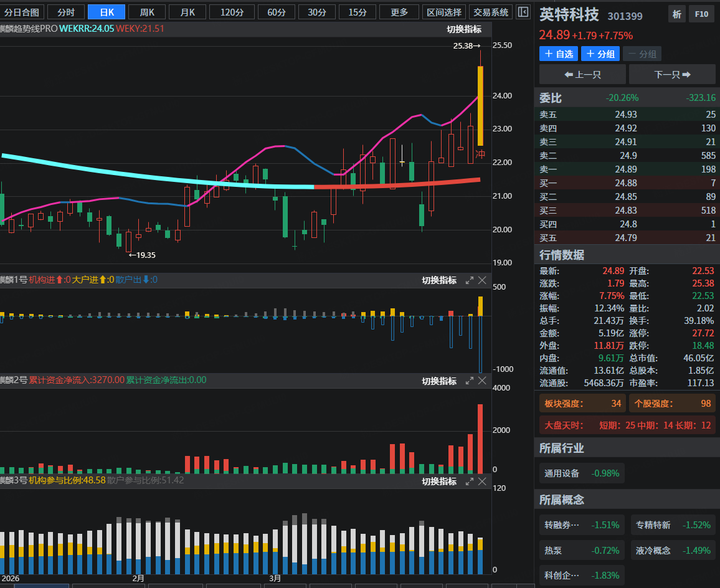Open the 更多 periods dropdown

399,12
